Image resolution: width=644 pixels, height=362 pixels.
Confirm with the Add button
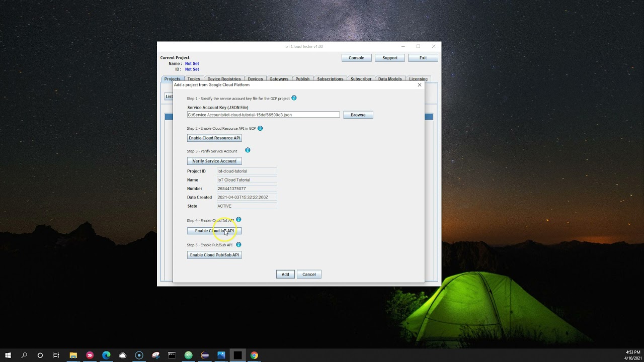285,274
